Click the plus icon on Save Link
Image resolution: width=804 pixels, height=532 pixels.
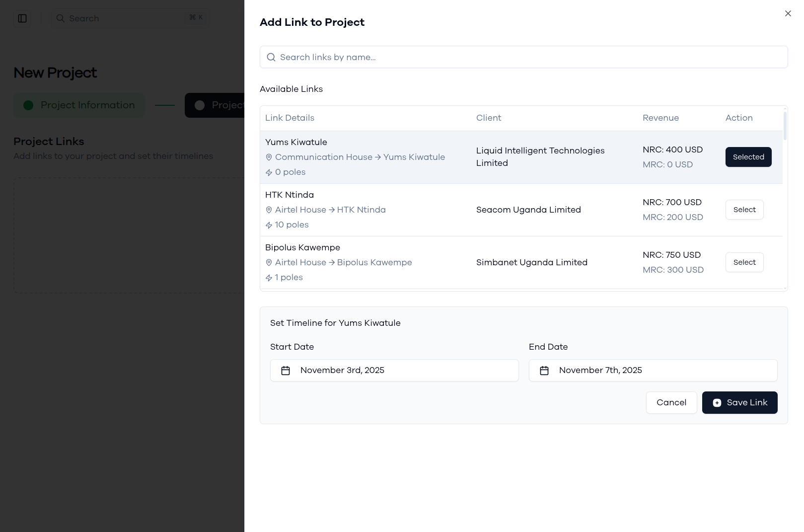click(717, 403)
